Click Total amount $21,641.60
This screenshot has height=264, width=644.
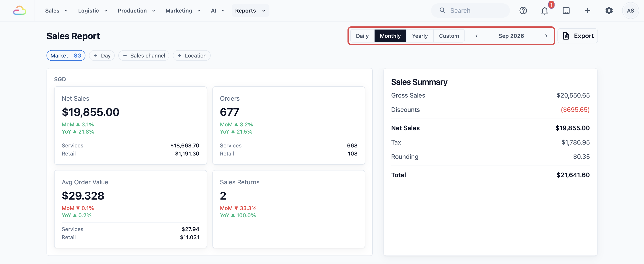click(573, 175)
